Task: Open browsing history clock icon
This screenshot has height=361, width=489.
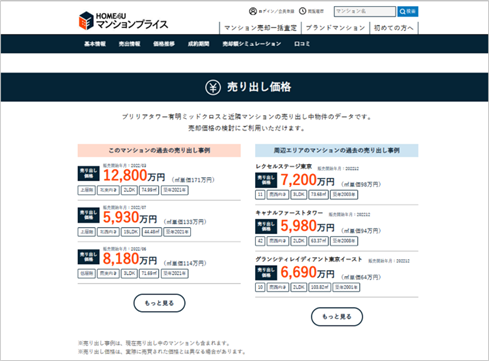Action: click(302, 11)
